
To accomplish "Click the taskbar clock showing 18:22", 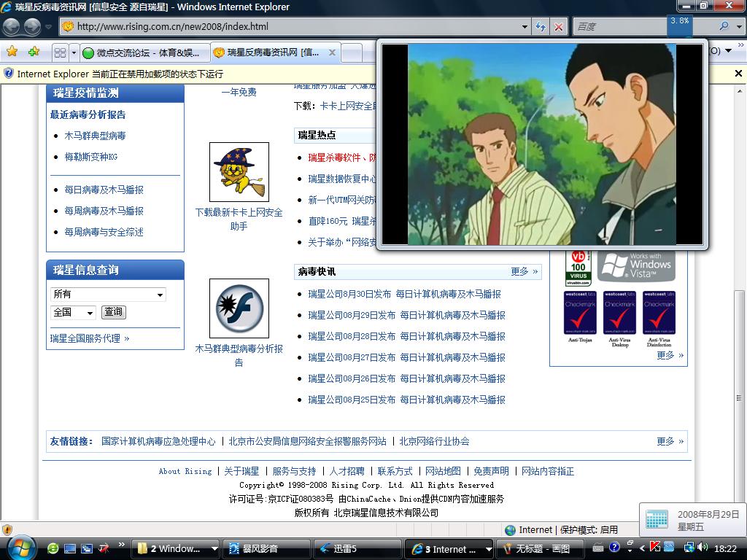I will coord(725,548).
